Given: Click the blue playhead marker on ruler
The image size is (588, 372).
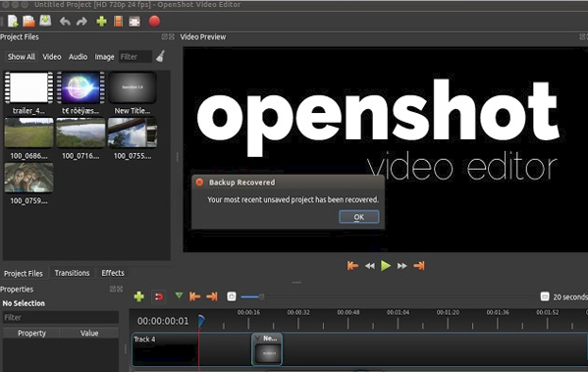Looking at the screenshot, I should pos(201,321).
